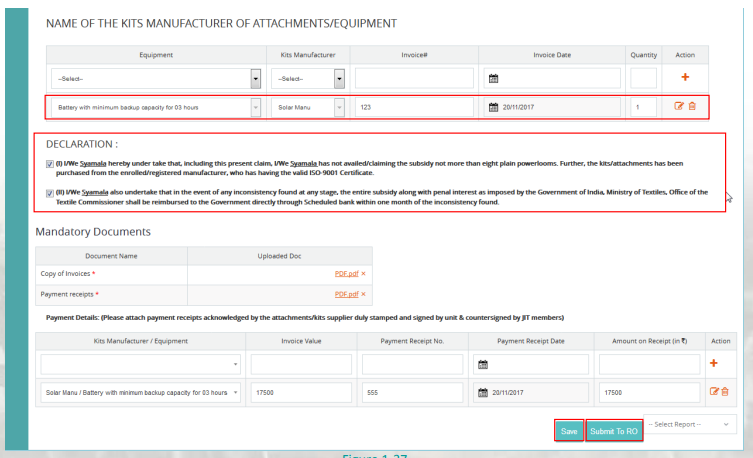753x458 pixels.
Task: Edit the Solar Manu payment row
Action: tap(714, 392)
